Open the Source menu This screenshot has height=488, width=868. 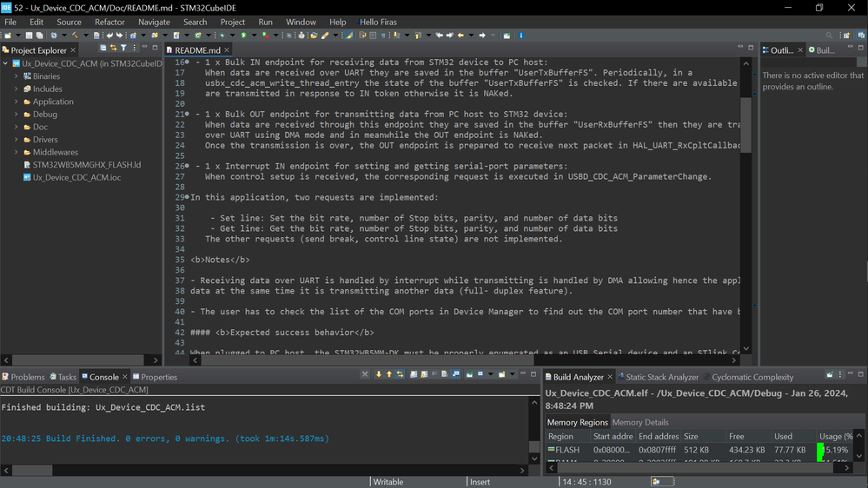pos(69,22)
